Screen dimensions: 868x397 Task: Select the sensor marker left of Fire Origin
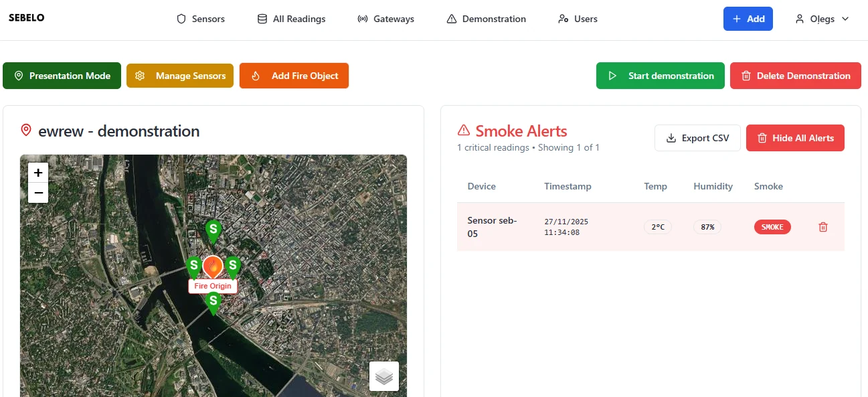tap(193, 267)
